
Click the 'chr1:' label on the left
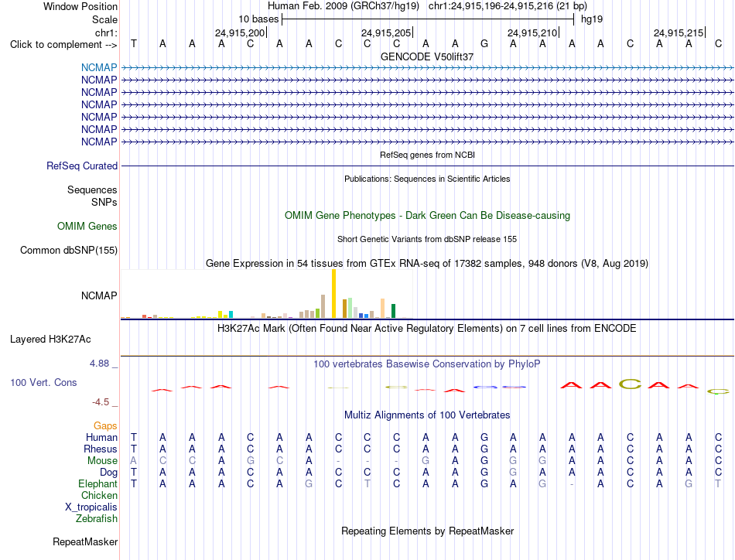pyautogui.click(x=106, y=32)
